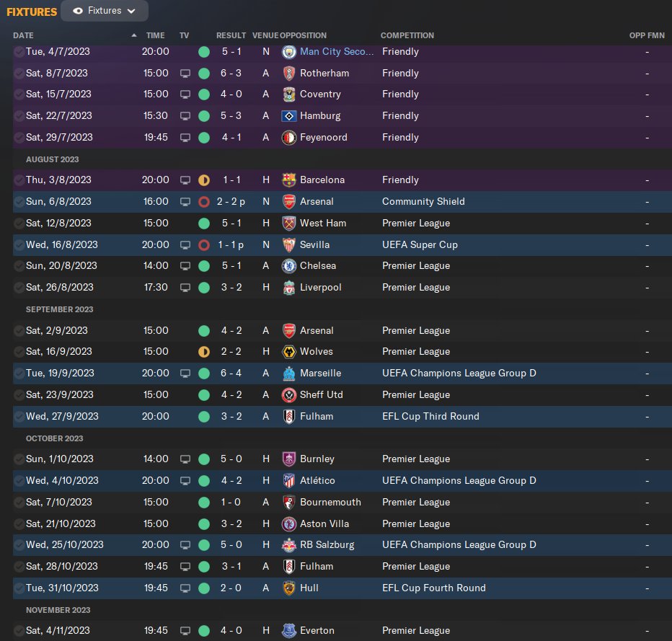
Task: Sort by the COMPETITION column header
Action: pyautogui.click(x=407, y=35)
